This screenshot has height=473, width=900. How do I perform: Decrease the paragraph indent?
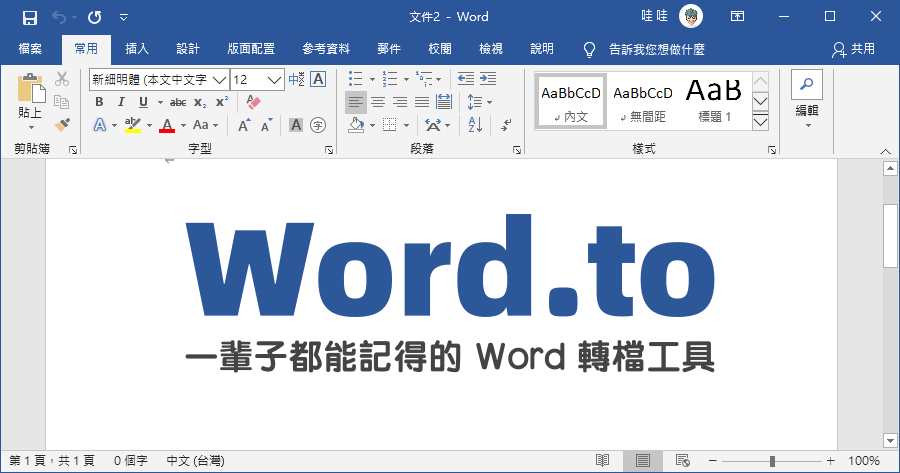[x=465, y=79]
